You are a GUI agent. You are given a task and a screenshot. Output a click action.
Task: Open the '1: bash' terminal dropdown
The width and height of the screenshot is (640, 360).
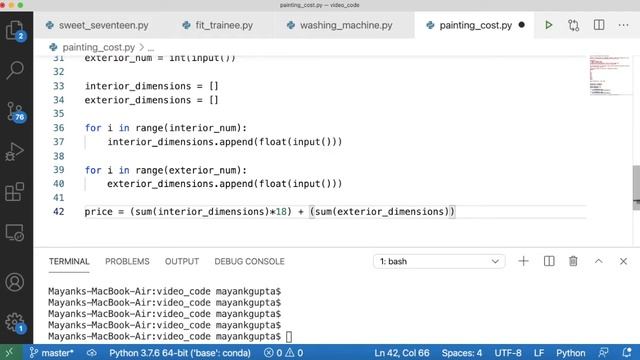click(x=439, y=261)
